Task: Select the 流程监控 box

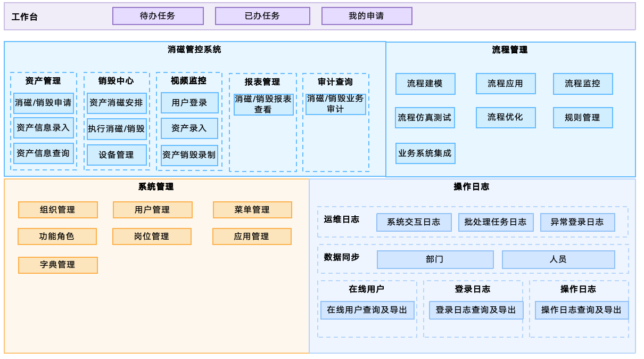Action: click(x=583, y=84)
